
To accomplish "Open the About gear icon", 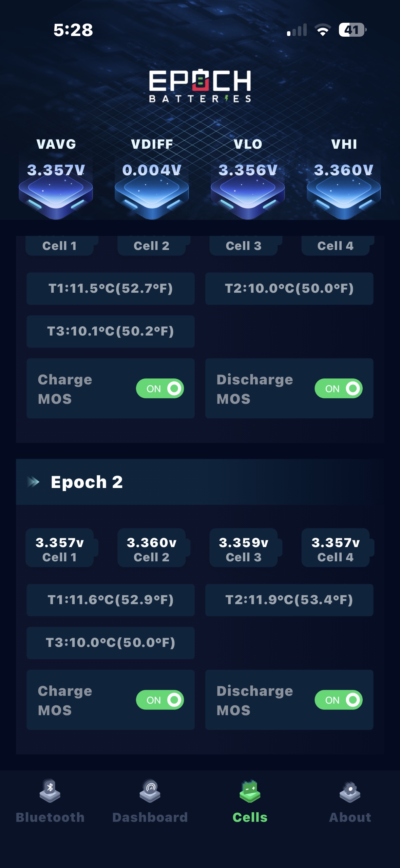I will point(350,791).
